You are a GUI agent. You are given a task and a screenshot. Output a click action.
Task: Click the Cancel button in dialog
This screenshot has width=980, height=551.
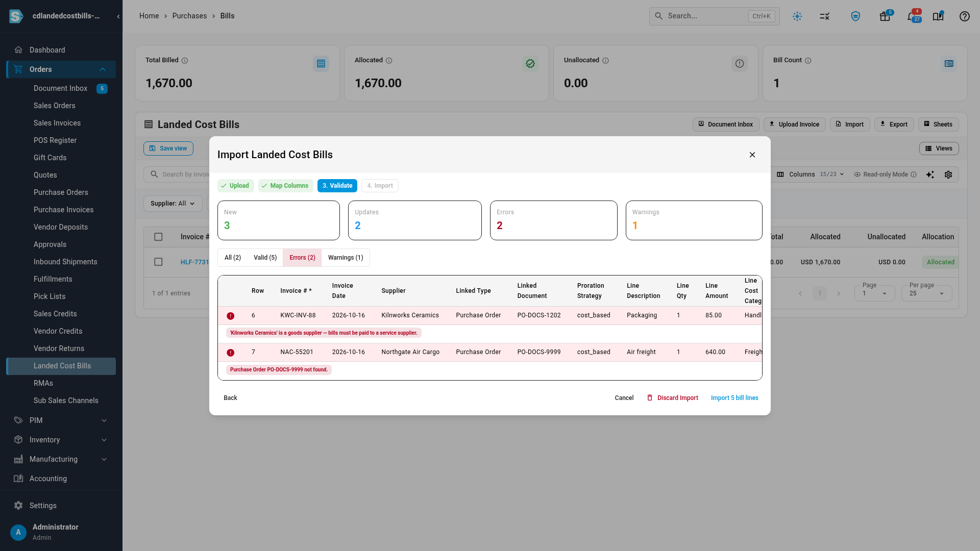point(624,398)
